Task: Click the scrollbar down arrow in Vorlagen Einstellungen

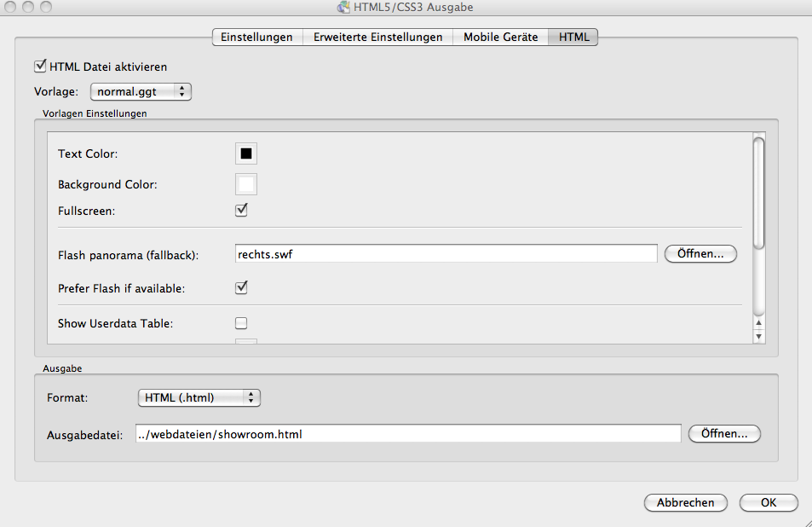Action: (759, 336)
